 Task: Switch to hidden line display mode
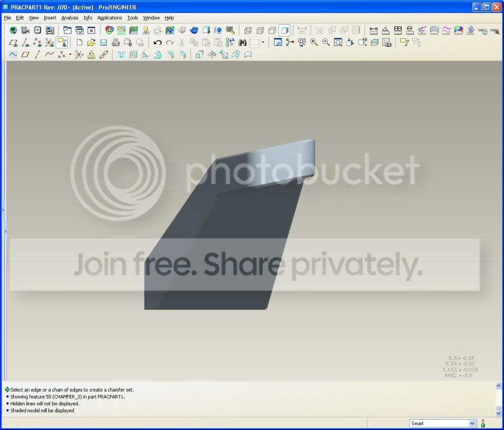260,31
